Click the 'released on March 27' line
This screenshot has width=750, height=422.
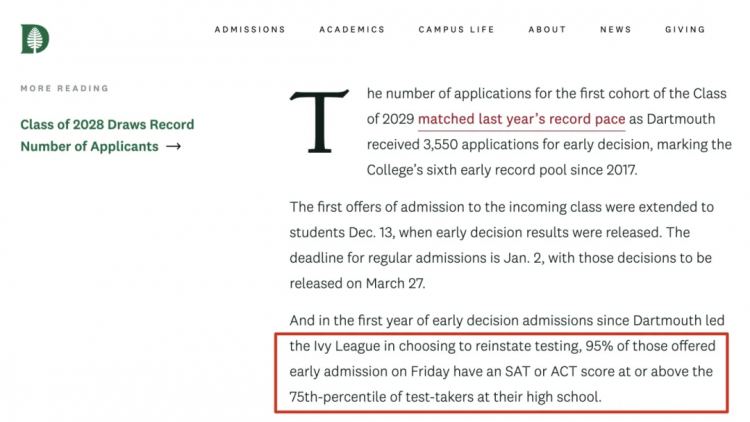point(357,283)
